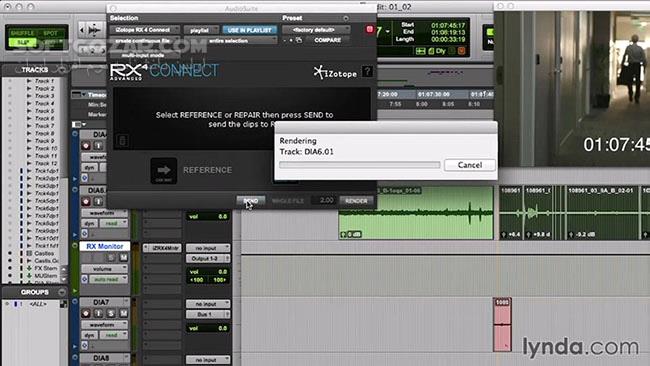This screenshot has width=650, height=366.
Task: Click the RX Monitor track name
Action: (x=104, y=246)
